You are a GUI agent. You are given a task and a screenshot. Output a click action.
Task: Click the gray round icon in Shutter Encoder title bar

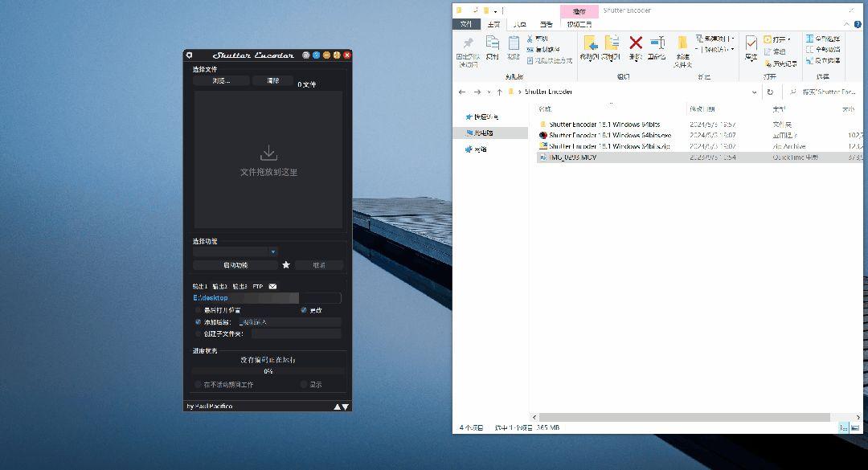[306, 55]
